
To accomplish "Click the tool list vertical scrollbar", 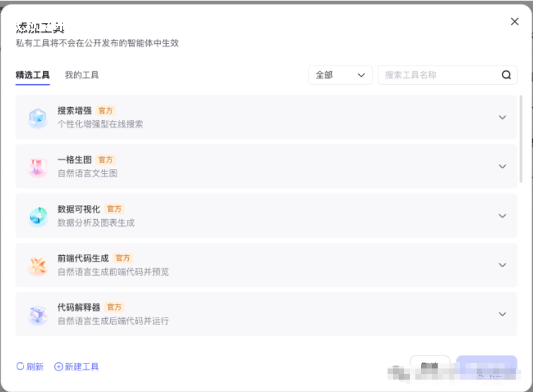I will (x=521, y=139).
